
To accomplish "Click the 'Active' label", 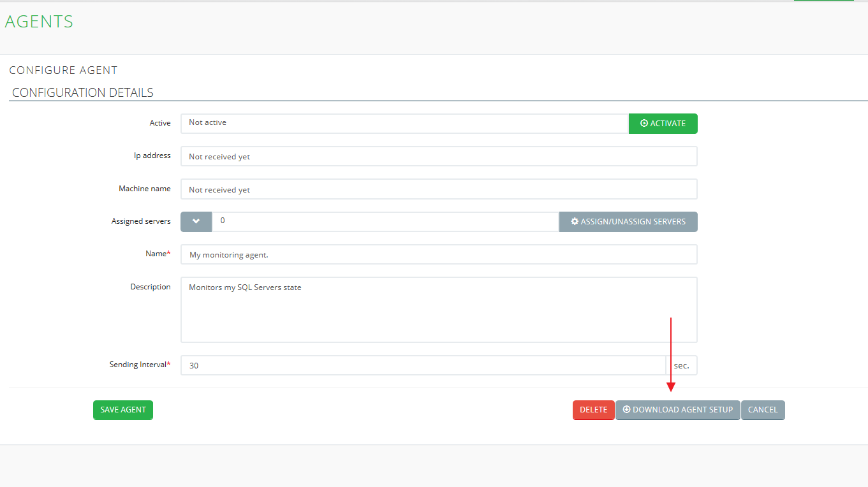I will (160, 123).
